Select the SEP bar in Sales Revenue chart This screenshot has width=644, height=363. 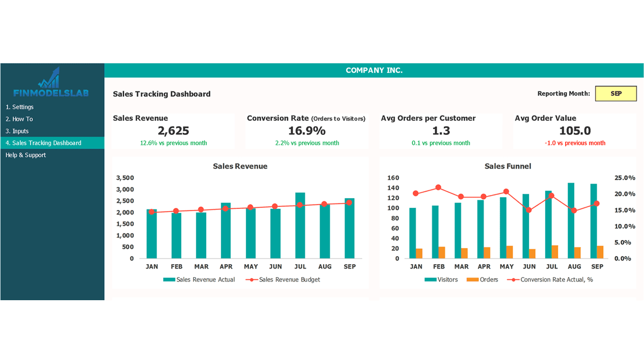349,228
